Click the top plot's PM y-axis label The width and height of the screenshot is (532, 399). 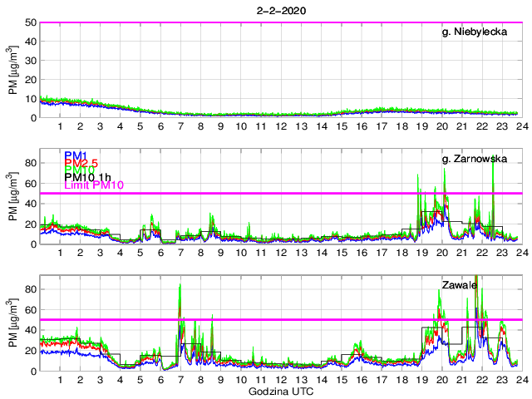[12, 71]
